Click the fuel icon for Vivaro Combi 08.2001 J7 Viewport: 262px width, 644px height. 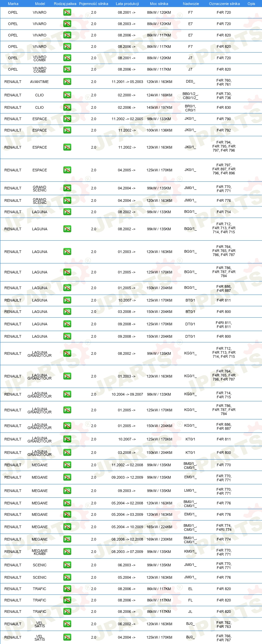click(x=67, y=58)
